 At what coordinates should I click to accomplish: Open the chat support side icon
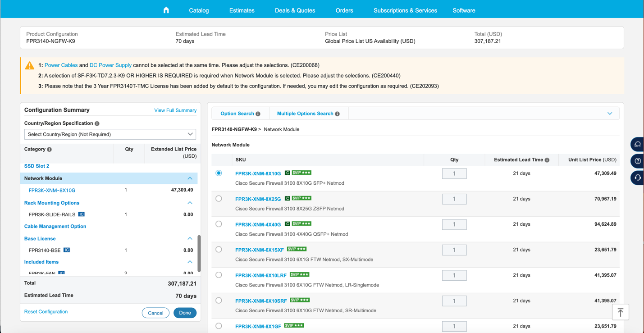[638, 145]
